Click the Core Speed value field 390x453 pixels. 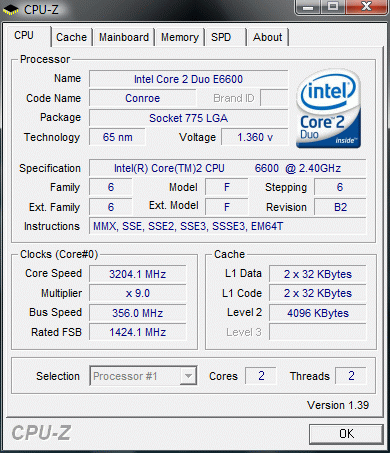click(x=138, y=274)
